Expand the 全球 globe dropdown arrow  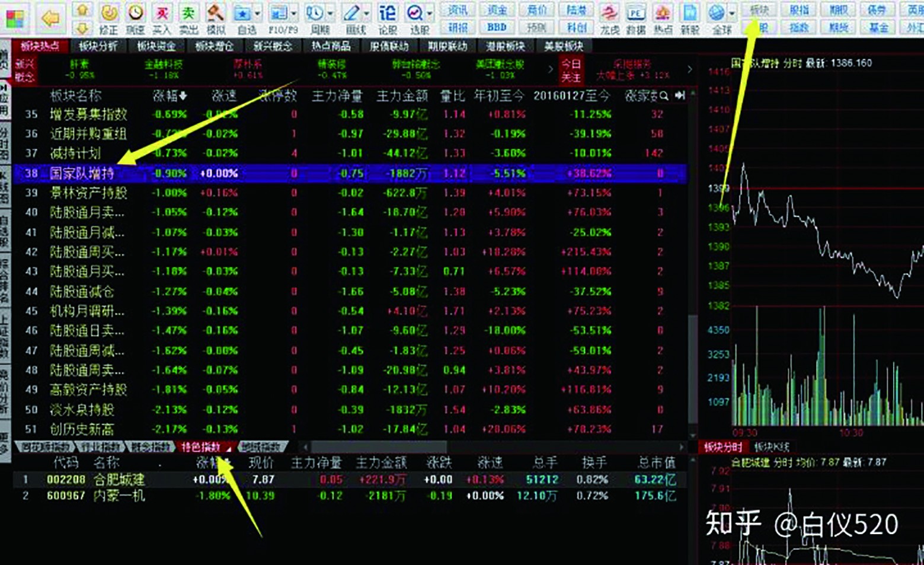point(733,13)
